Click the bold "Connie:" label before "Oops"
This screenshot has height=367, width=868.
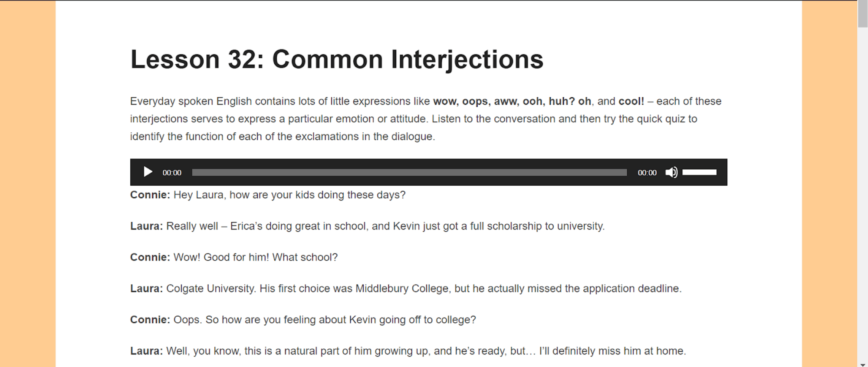(150, 320)
